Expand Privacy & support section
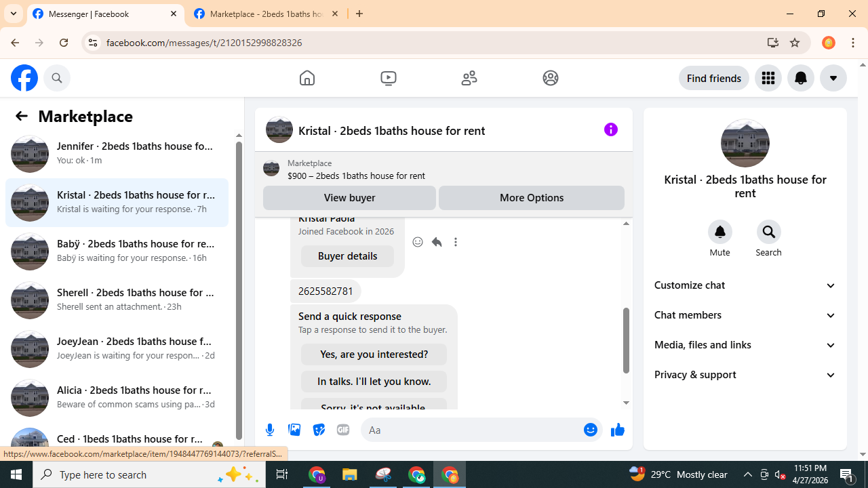This screenshot has height=488, width=868. pos(745,375)
